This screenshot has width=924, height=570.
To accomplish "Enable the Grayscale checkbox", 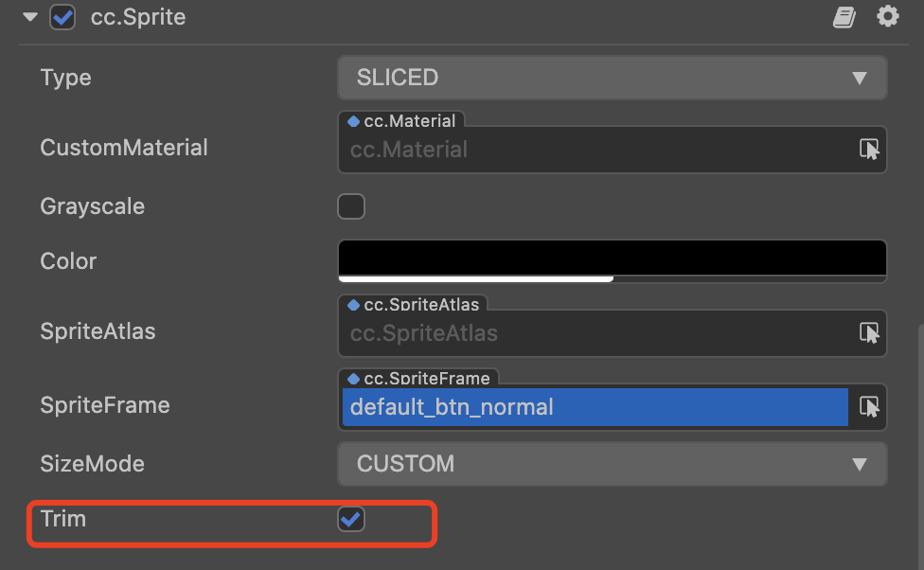I will [x=351, y=206].
